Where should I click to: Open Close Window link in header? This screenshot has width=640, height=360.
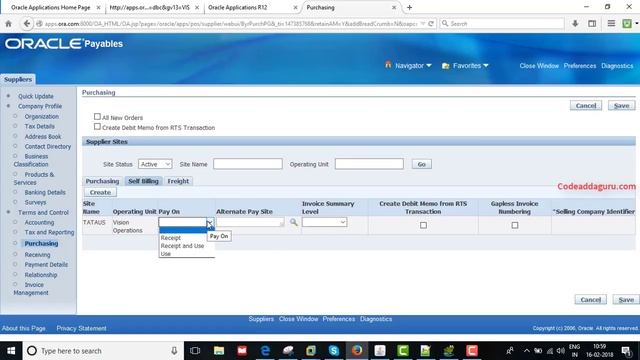coord(539,66)
